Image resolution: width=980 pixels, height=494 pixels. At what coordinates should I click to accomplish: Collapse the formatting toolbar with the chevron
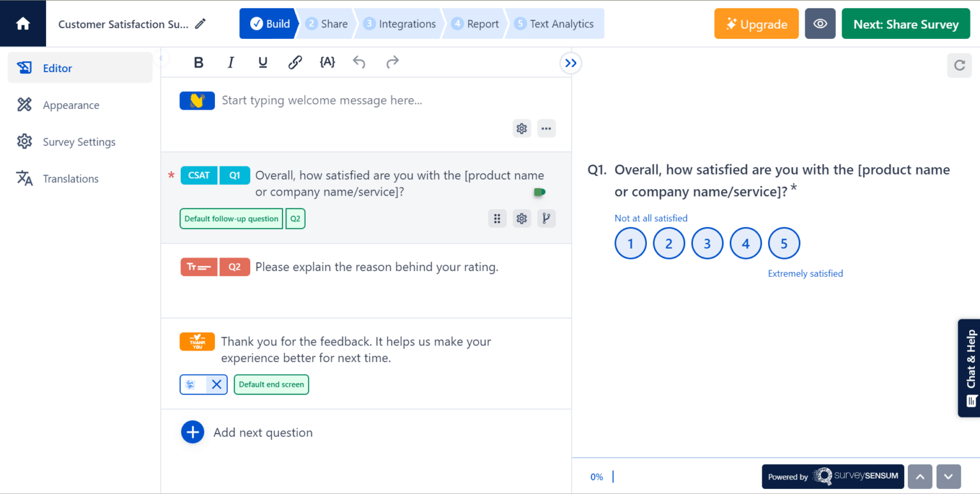[570, 62]
